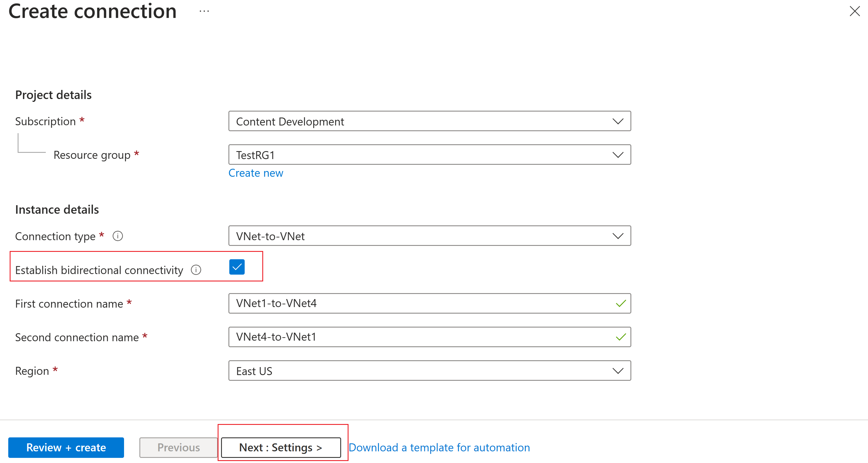Screen dimensions: 868x463
Task: Go to Next : Settings step
Action: (x=281, y=448)
